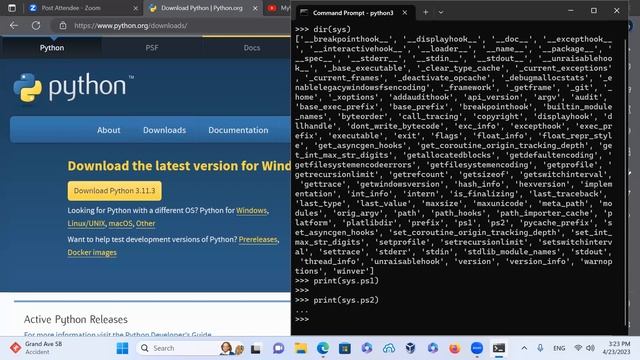Viewport: 640px width, 360px height.
Task: Click the print(sys.ps2) command line
Action: coord(337,300)
